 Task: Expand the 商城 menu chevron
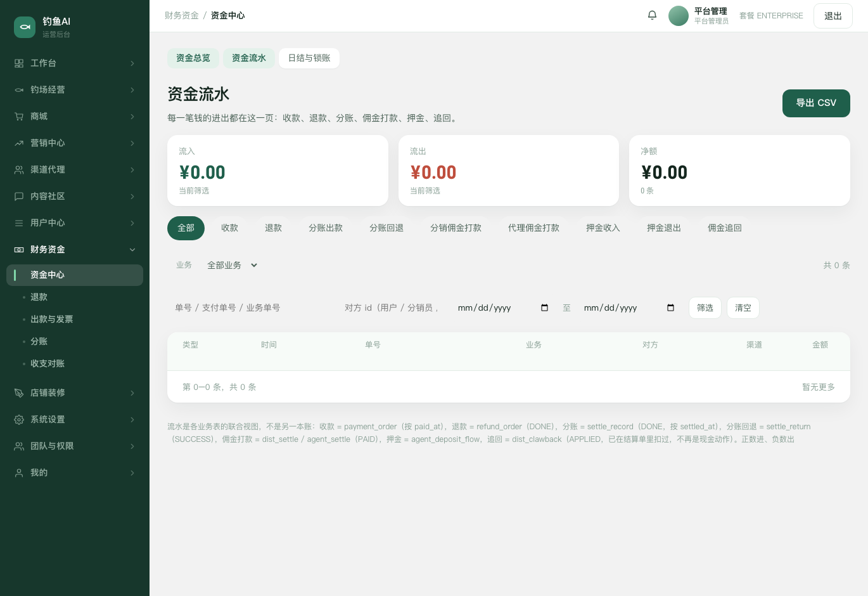[x=132, y=117]
